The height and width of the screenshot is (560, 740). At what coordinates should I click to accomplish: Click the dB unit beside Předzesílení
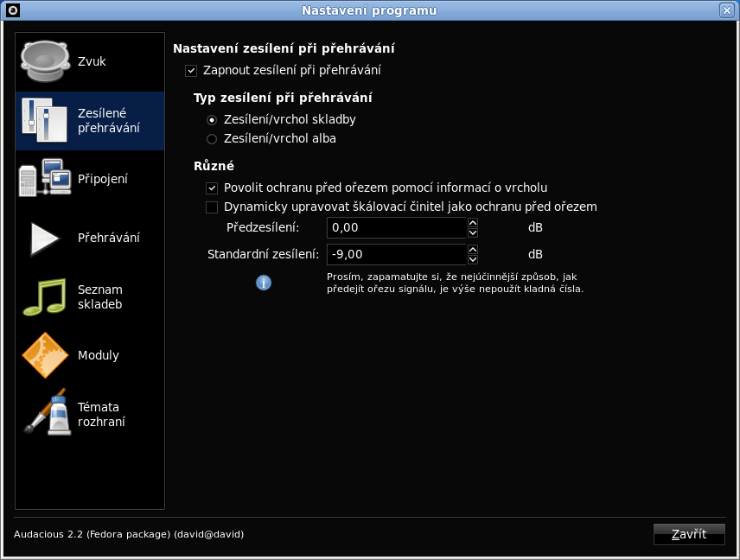click(x=535, y=228)
